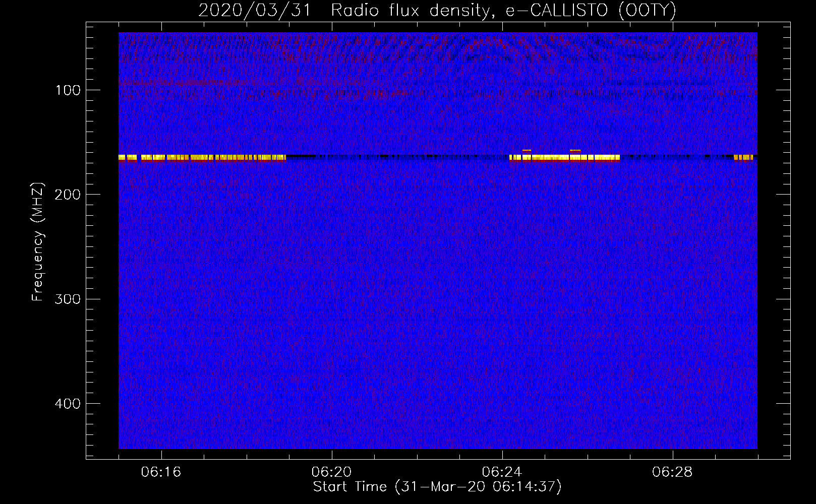This screenshot has height=504, width=816.
Task: Click the 06:20 time tick label
Action: point(331,472)
